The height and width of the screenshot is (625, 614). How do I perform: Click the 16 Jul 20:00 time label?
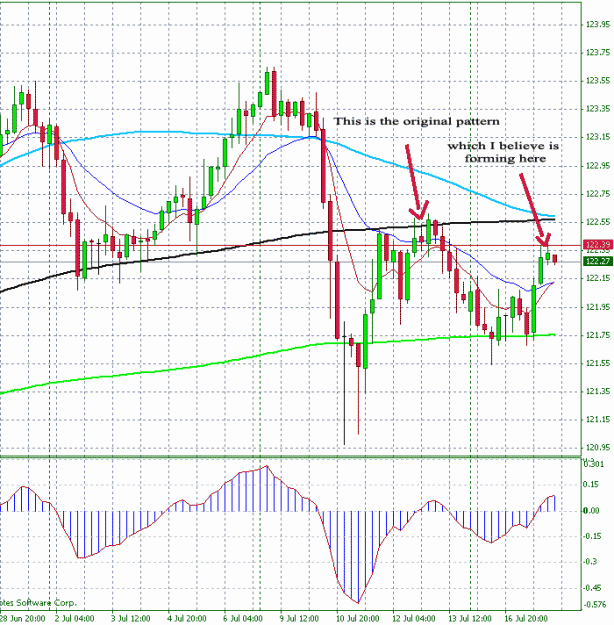pyautogui.click(x=526, y=619)
